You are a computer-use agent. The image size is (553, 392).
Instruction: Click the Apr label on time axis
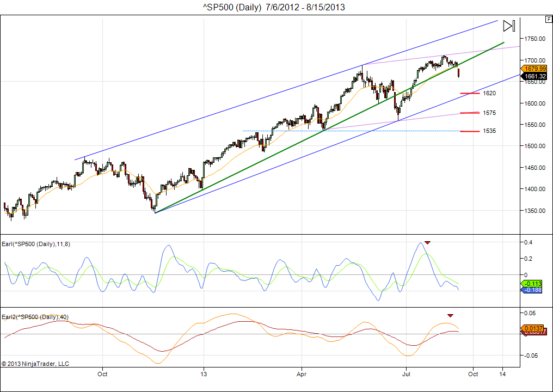tap(301, 375)
